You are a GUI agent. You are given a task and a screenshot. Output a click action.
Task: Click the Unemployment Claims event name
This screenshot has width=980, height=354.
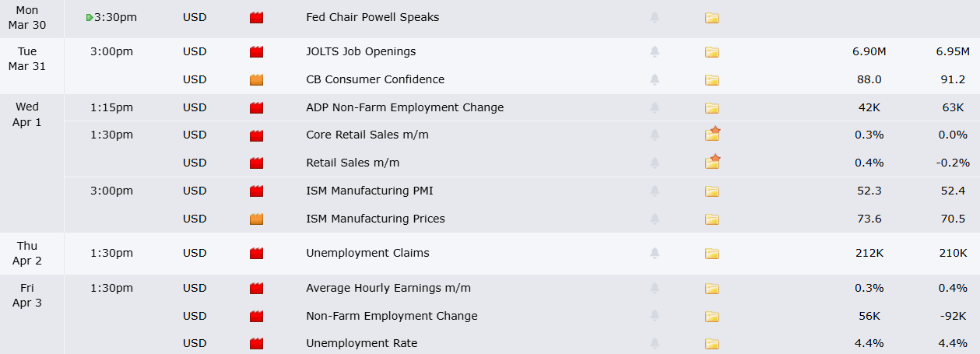pos(367,253)
